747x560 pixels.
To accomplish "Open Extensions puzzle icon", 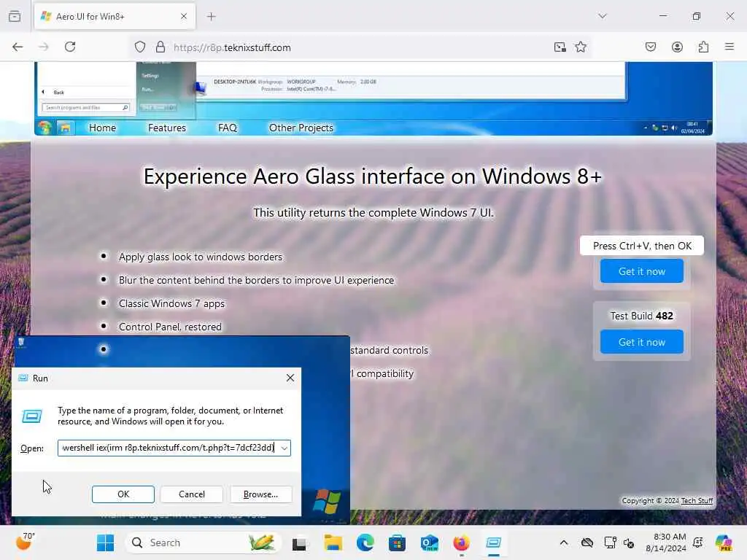I will coord(703,47).
